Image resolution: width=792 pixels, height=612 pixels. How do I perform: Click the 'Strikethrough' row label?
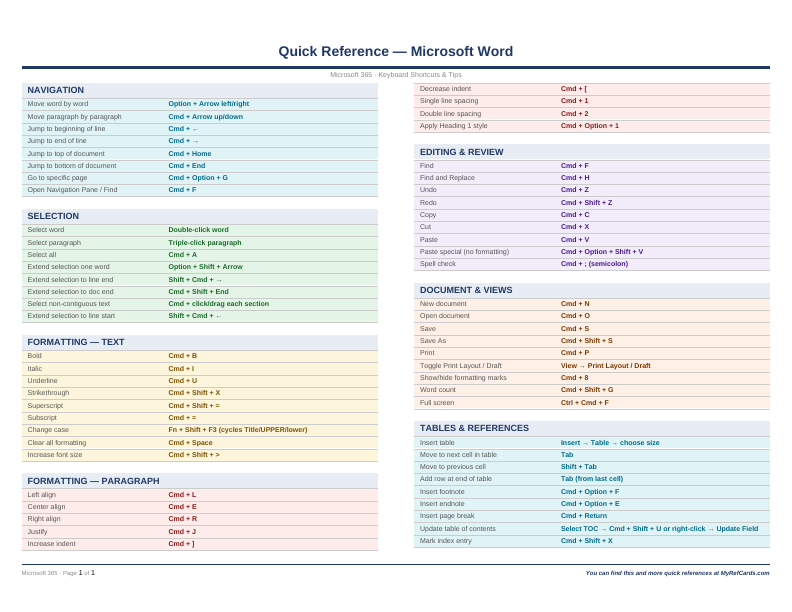click(x=48, y=393)
